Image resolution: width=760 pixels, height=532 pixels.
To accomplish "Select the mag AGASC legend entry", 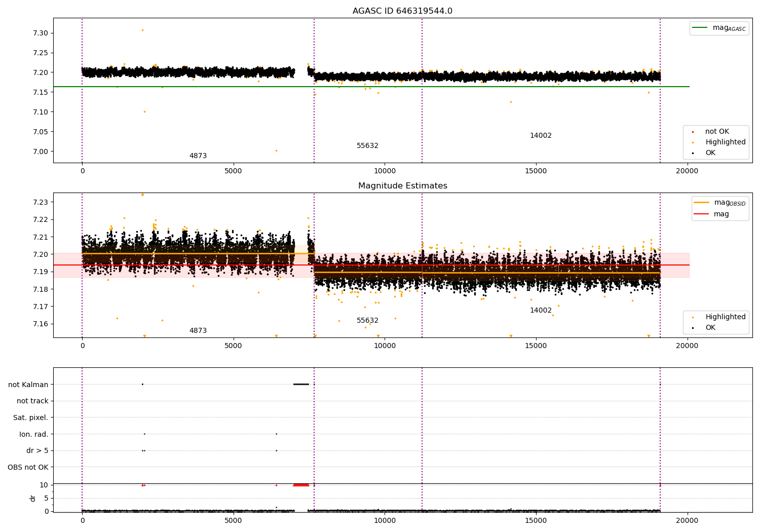I will [x=719, y=28].
